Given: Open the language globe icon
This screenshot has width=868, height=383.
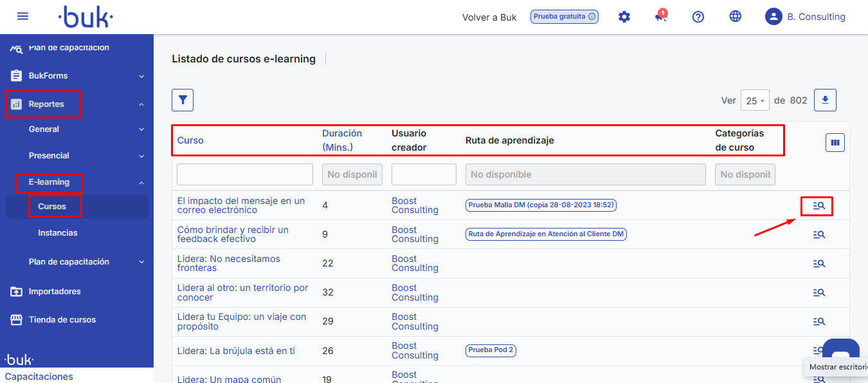Looking at the screenshot, I should coord(736,17).
